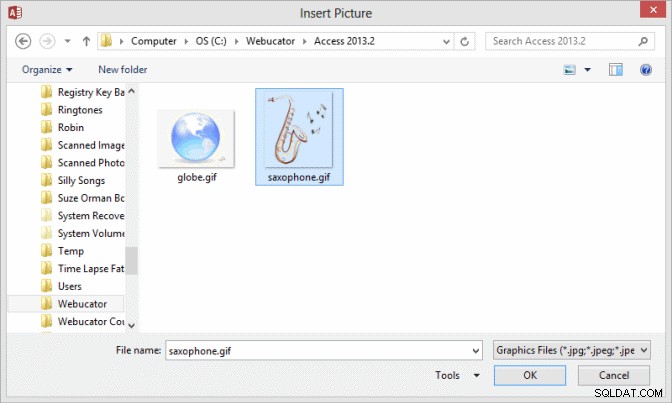672x403 pixels.
Task: Open the file type filter dropdown
Action: 572,350
